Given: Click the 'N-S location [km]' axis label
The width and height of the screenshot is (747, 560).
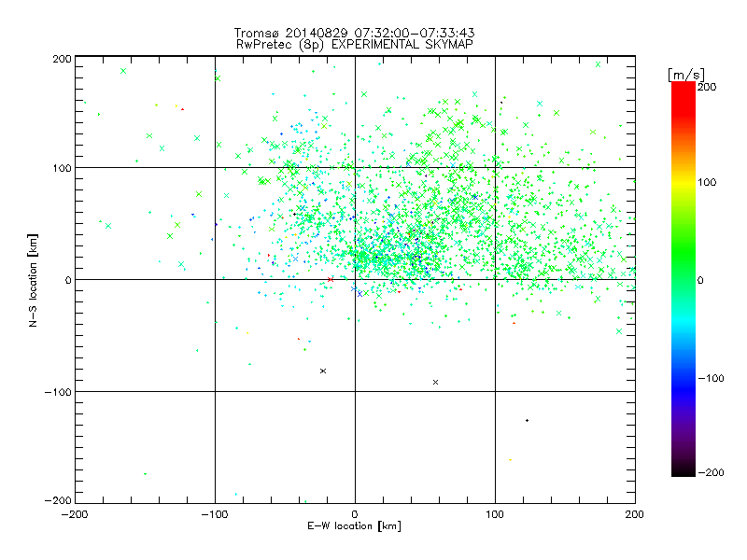Looking at the screenshot, I should pos(33,281).
